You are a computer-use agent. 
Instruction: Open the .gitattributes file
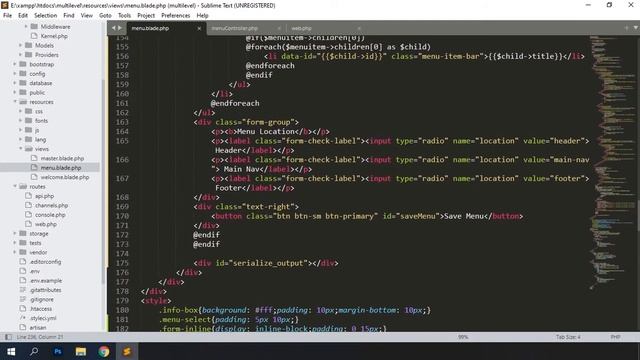tap(45, 290)
